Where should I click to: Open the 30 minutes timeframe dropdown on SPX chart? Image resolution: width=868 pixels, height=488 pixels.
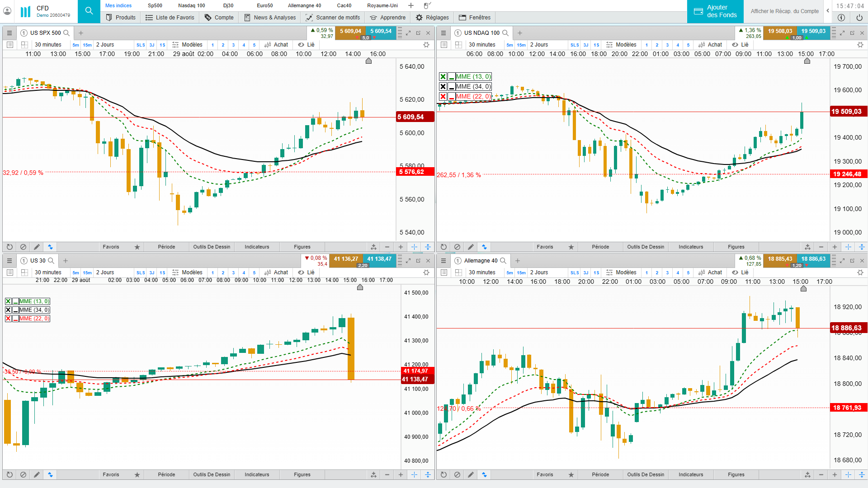48,45
